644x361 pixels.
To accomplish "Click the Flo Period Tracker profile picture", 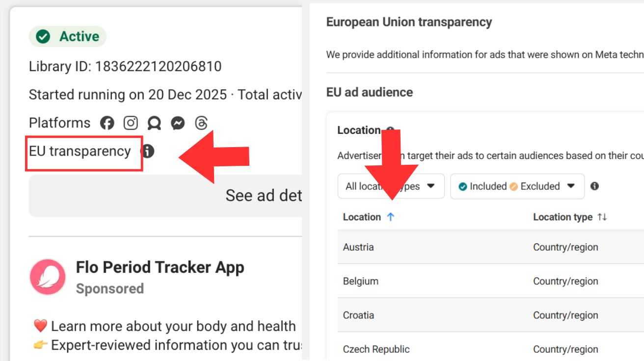I will click(48, 277).
